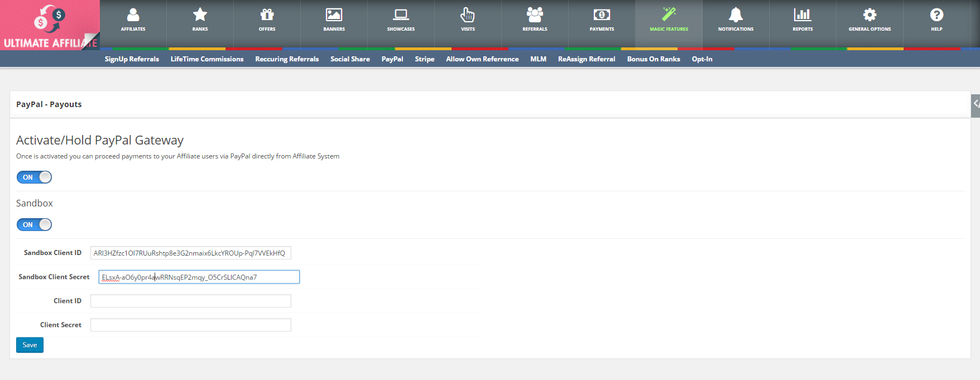Open Bonus On Ranks submenu
This screenshot has width=980, height=380.
(654, 59)
